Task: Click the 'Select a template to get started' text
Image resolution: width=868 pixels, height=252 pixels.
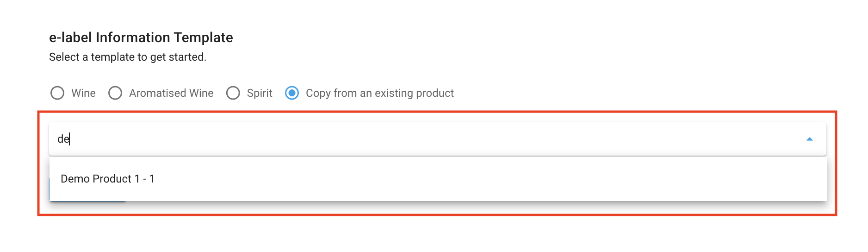Action: [128, 57]
